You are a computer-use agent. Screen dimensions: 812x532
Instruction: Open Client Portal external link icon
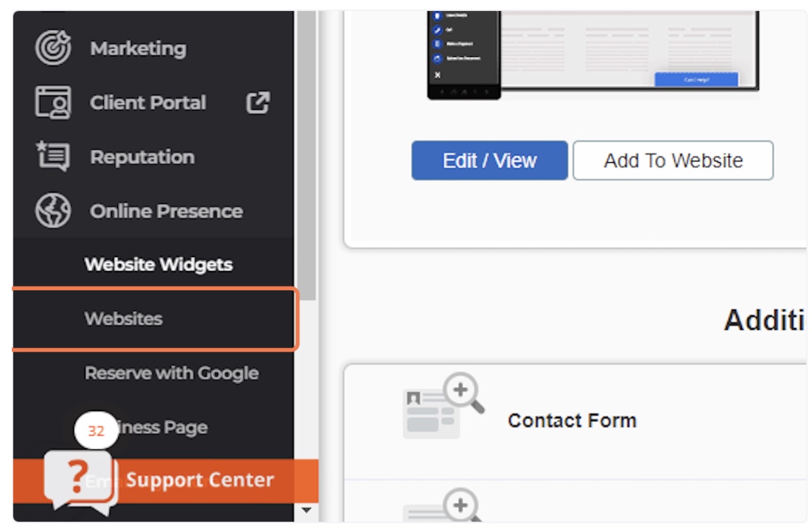(258, 102)
